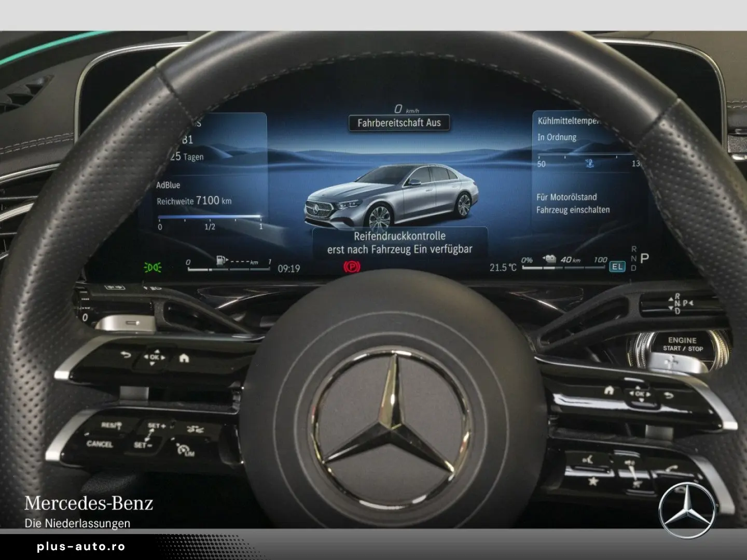Push gear stalk up toward R

[x=671, y=299]
